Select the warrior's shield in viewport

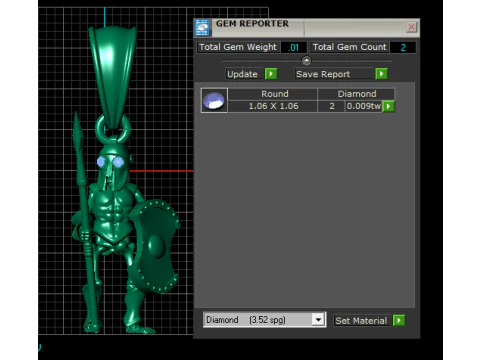coord(155,246)
